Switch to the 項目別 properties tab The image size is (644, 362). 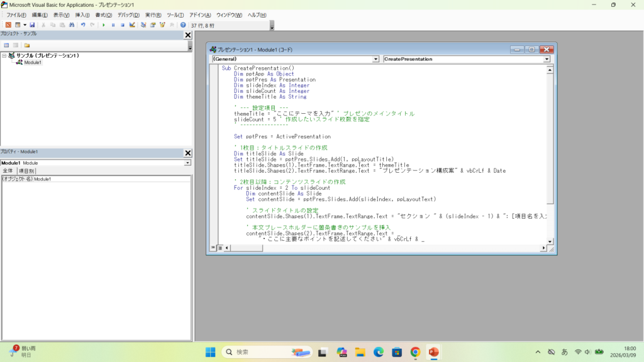[26, 171]
